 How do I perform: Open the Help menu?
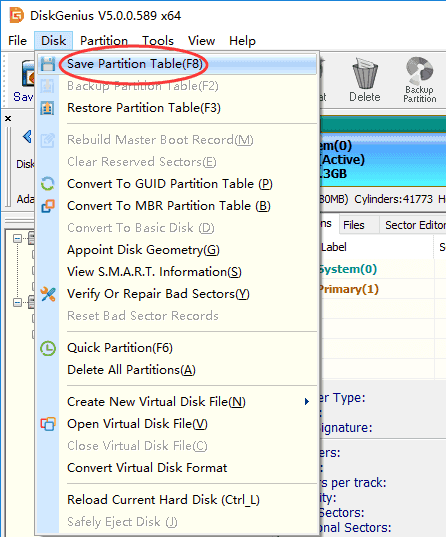[x=242, y=41]
